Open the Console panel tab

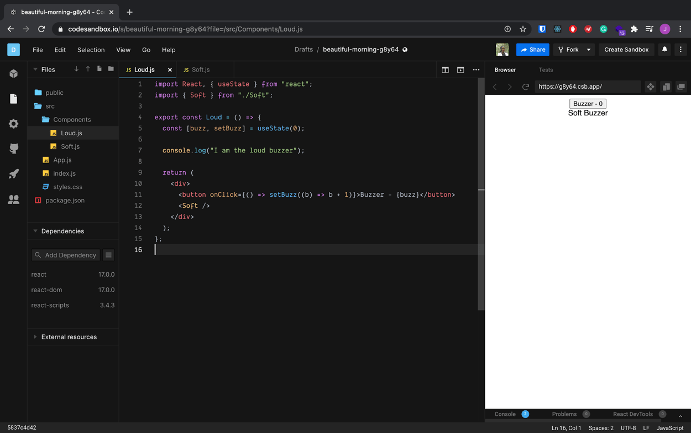coord(505,414)
